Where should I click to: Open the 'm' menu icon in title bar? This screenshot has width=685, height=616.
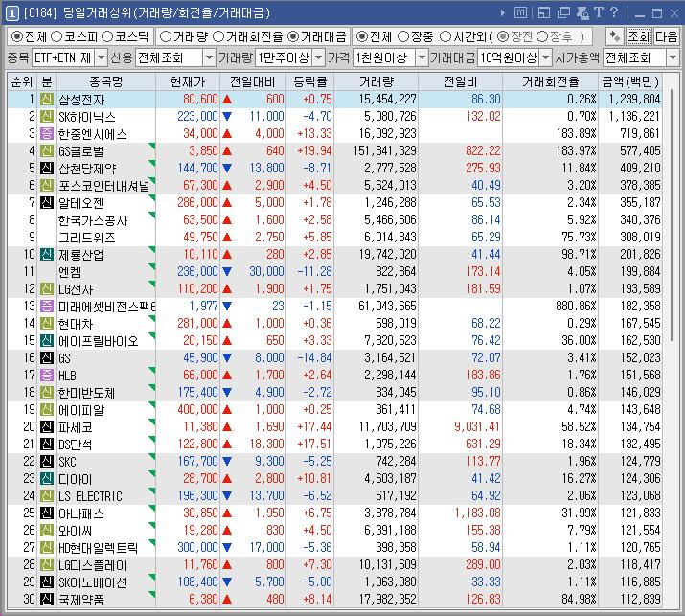click(520, 12)
